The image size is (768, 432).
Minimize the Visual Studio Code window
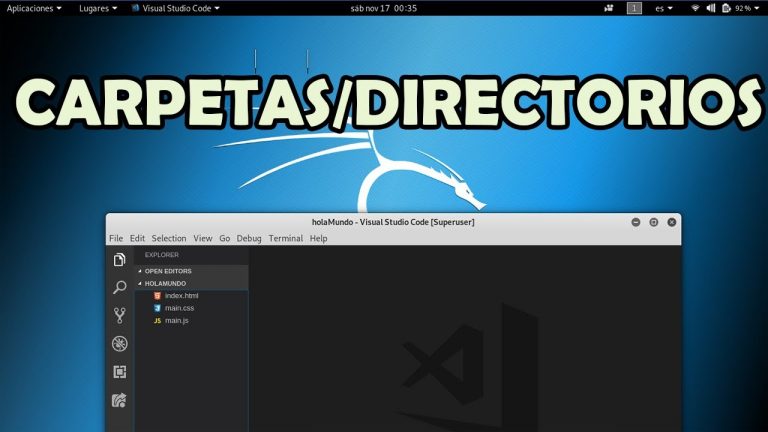pyautogui.click(x=636, y=222)
